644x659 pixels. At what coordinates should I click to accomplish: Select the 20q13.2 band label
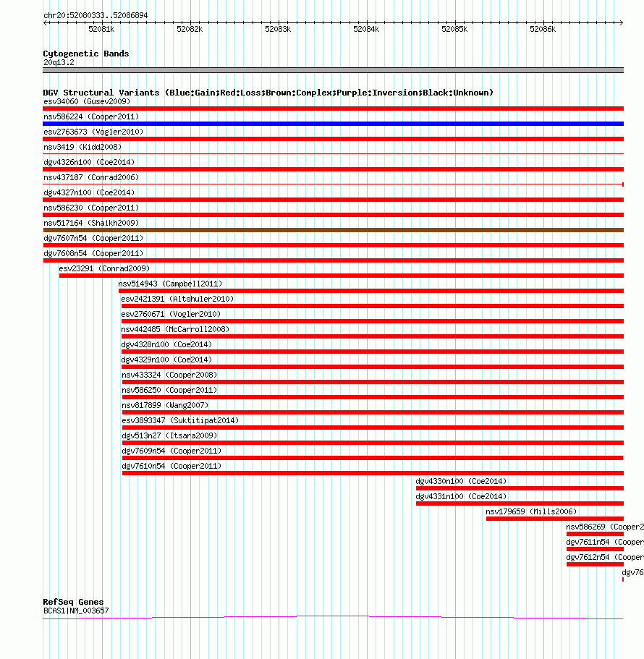click(59, 62)
